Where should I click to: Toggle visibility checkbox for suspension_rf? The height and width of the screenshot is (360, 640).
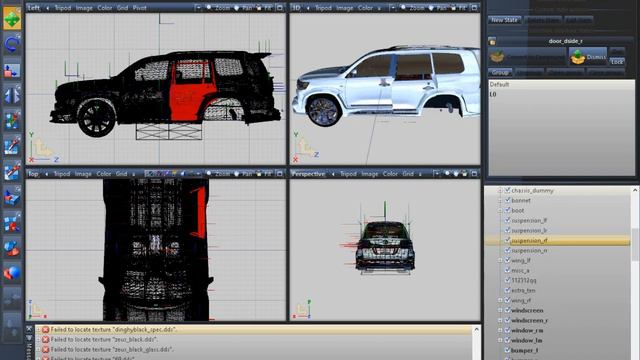tap(507, 240)
